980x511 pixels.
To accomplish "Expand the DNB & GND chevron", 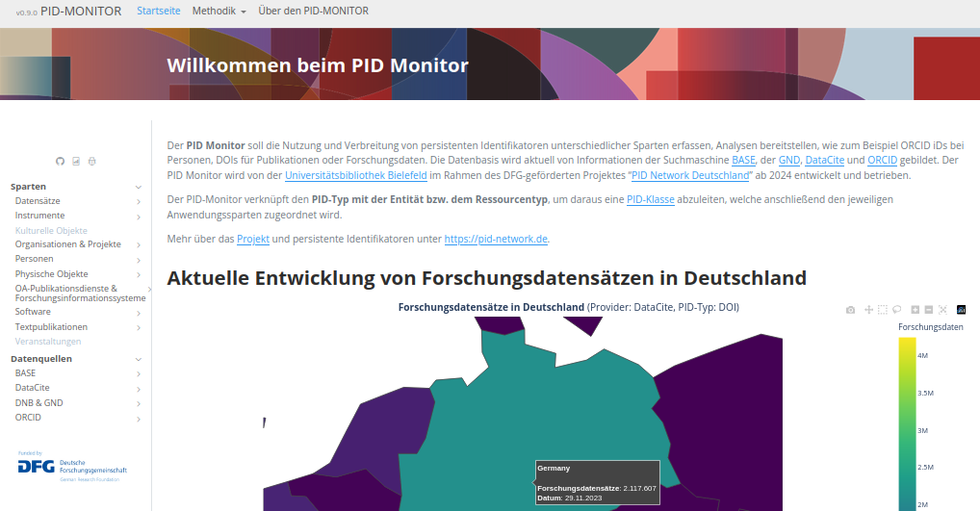I will coord(139,404).
